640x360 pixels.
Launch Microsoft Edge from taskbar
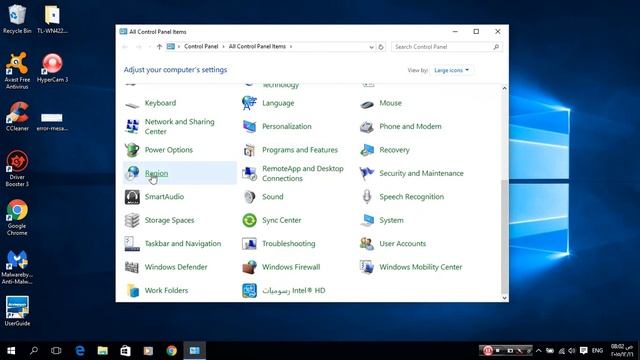(x=80, y=351)
